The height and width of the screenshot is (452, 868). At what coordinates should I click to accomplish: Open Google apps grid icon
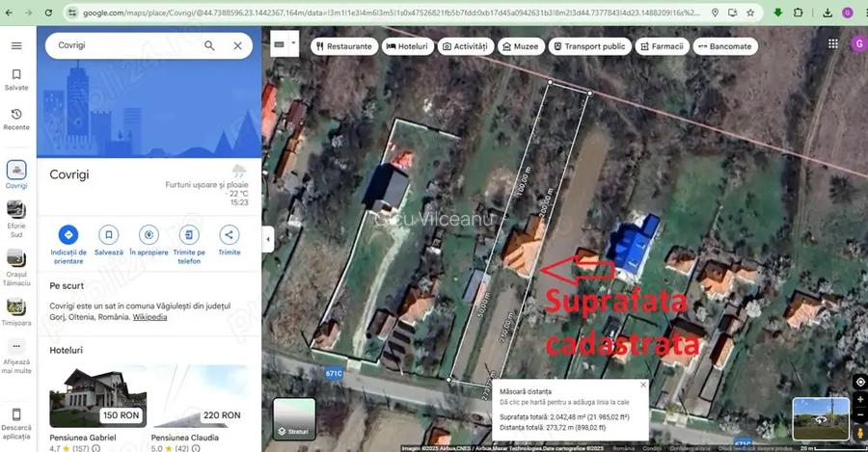[x=833, y=44]
